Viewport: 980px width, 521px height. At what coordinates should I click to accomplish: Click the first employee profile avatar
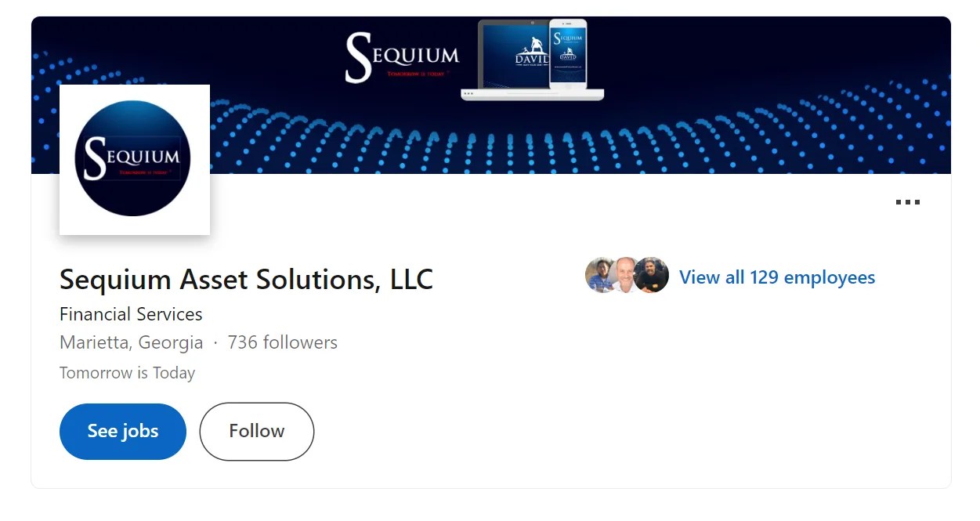click(602, 276)
